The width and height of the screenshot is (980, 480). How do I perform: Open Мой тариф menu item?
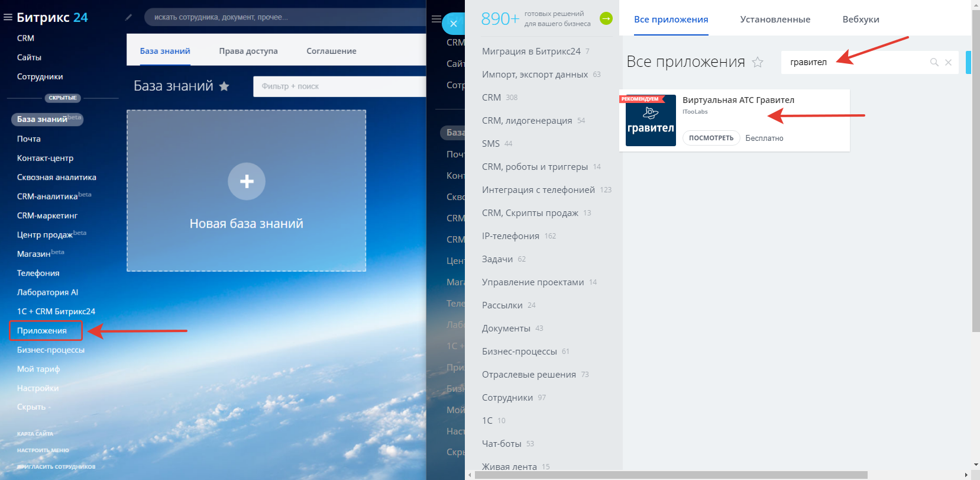pyautogui.click(x=38, y=369)
